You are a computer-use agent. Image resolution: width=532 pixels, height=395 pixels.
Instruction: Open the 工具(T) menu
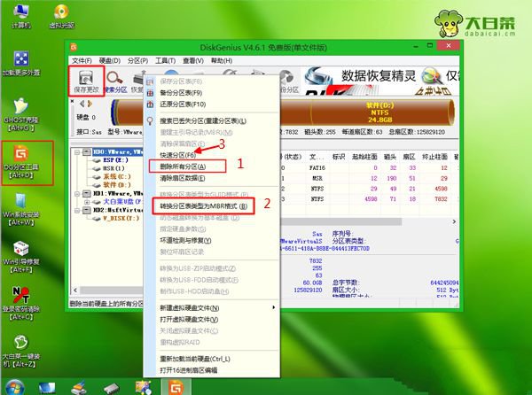pyautogui.click(x=165, y=60)
